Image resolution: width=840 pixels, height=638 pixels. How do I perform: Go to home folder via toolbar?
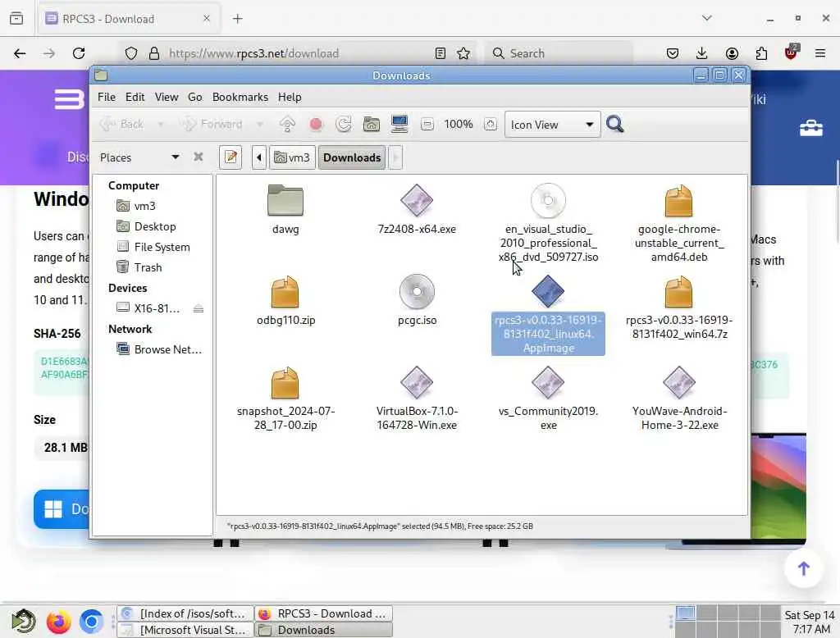372,125
